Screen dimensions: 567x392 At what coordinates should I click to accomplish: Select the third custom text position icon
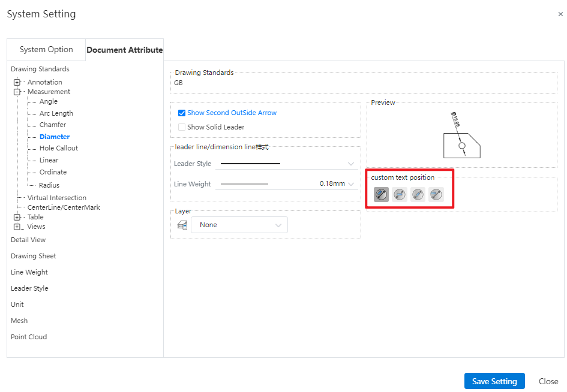click(418, 194)
